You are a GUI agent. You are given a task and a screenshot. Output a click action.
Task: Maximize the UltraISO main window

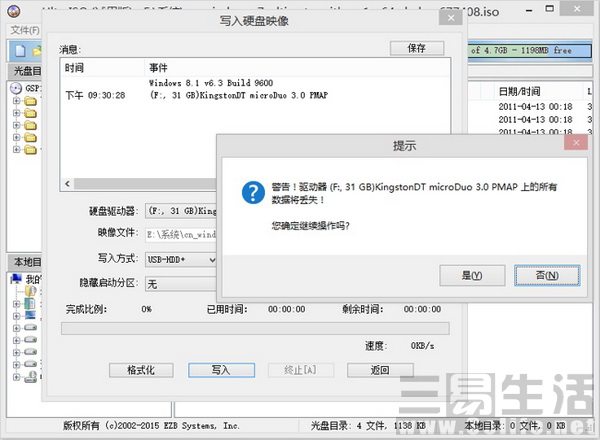point(549,9)
